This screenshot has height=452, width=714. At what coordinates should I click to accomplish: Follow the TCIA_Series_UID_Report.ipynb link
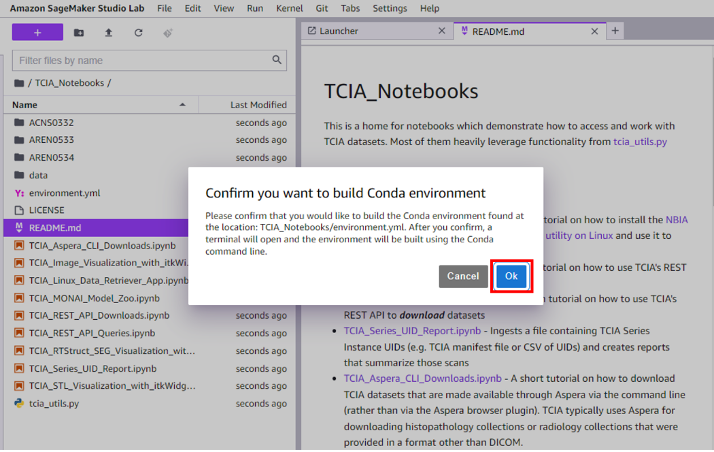[412, 331]
